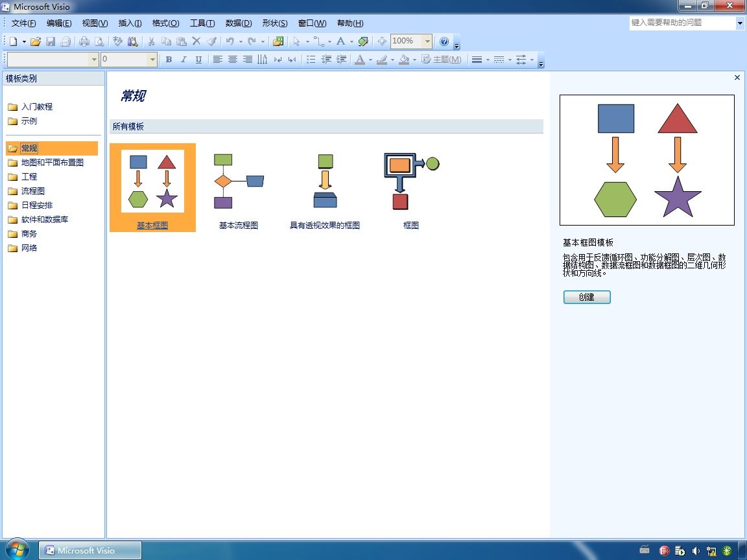This screenshot has height=560, width=747.
Task: Open the 插入(I) menu
Action: (130, 23)
